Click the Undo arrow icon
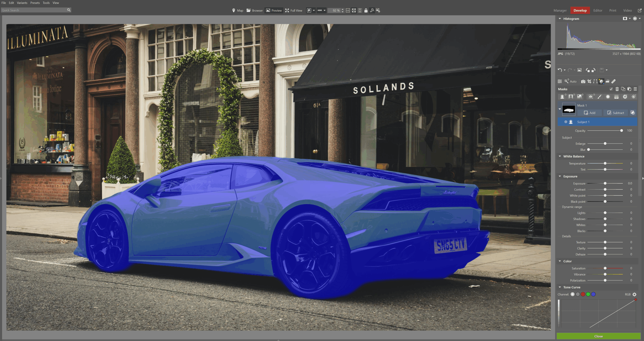The image size is (644, 341). 560,70
